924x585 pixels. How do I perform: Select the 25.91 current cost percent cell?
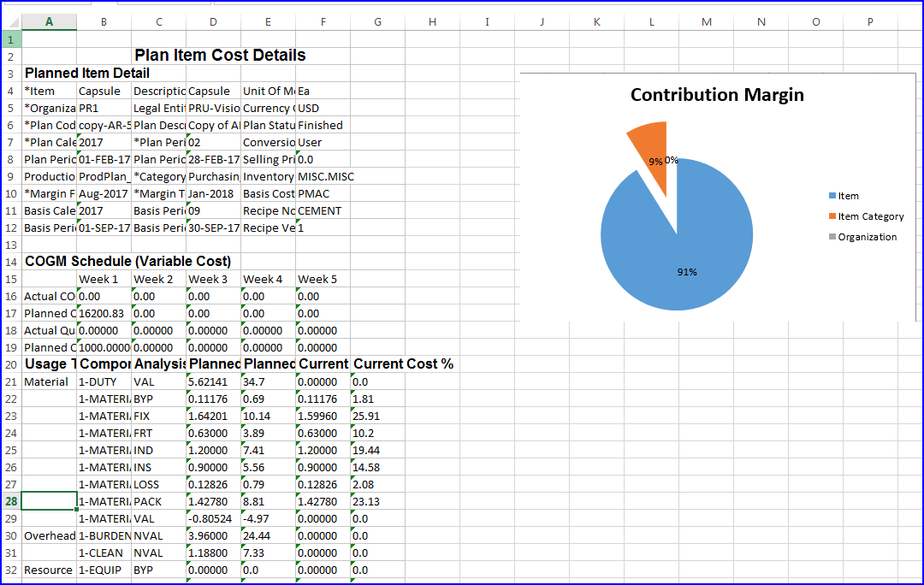click(378, 416)
